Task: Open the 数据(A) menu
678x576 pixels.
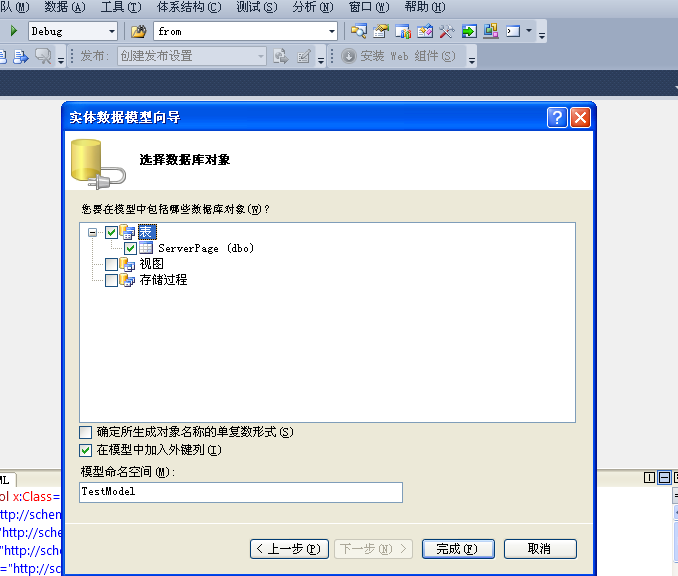Action: click(x=65, y=7)
